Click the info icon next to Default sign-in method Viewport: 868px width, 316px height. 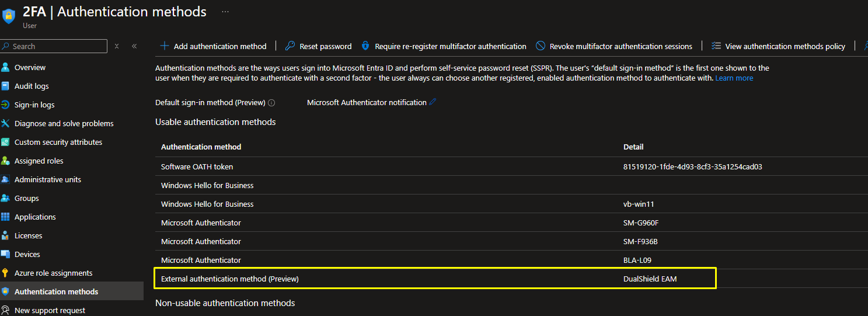tap(271, 103)
